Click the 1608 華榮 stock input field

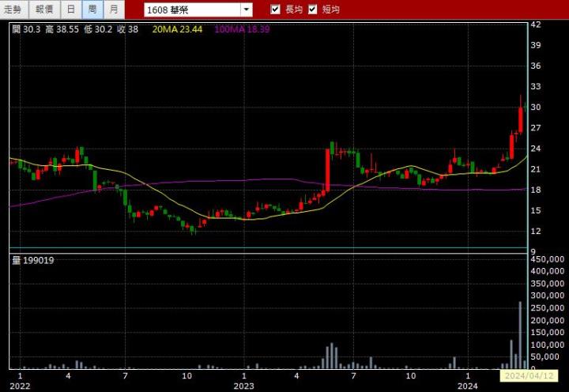click(x=192, y=9)
